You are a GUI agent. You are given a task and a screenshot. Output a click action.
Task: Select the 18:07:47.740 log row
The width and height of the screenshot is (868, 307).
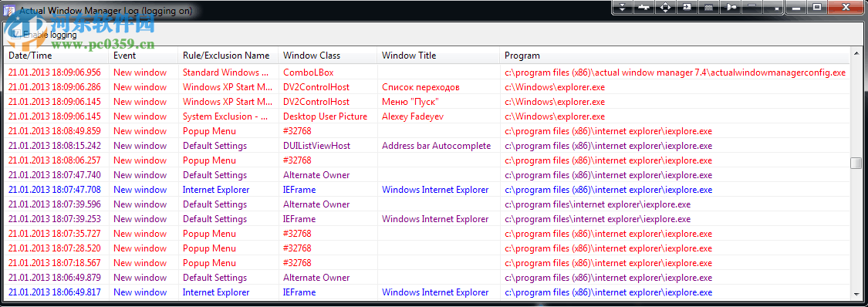coord(427,175)
